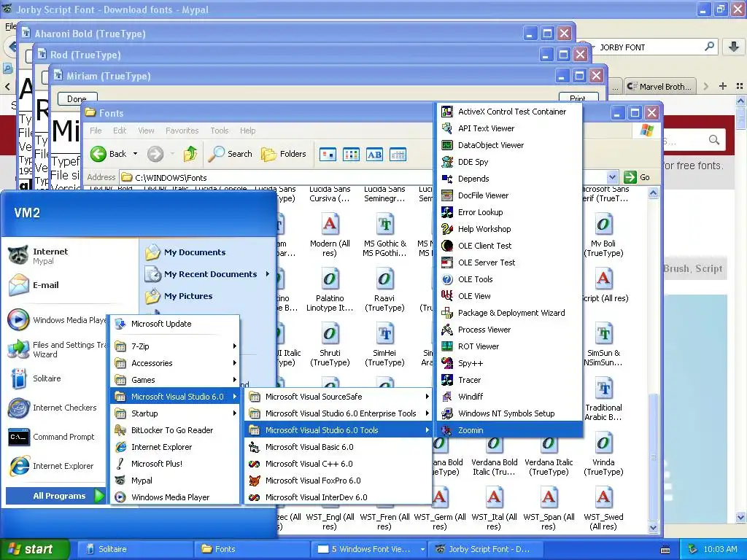Open Internet Checkers from Start menu

54,408
